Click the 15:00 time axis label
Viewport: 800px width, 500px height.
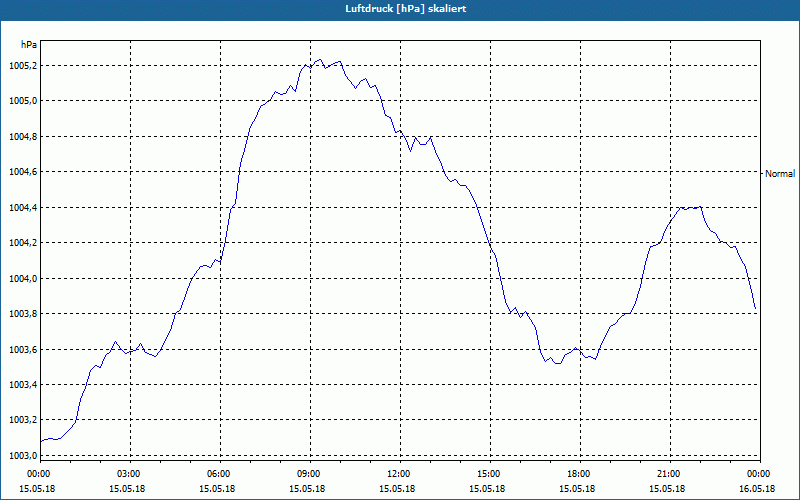click(488, 474)
